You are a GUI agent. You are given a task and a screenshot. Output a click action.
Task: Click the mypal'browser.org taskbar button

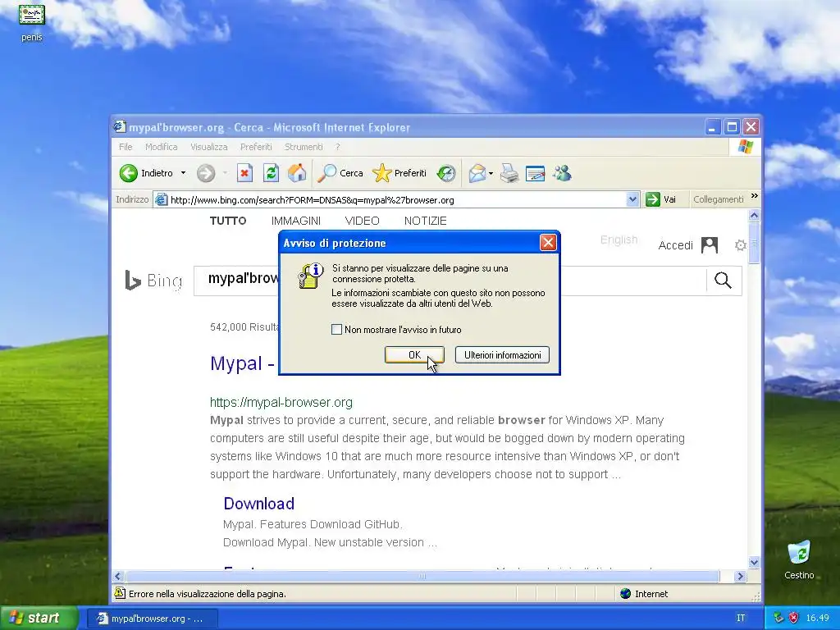152,619
